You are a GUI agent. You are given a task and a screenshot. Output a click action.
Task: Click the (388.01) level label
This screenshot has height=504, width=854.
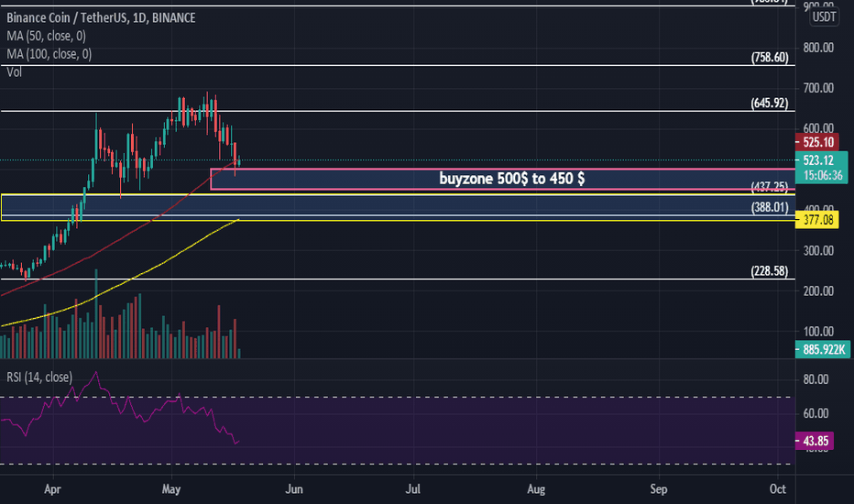pos(769,207)
